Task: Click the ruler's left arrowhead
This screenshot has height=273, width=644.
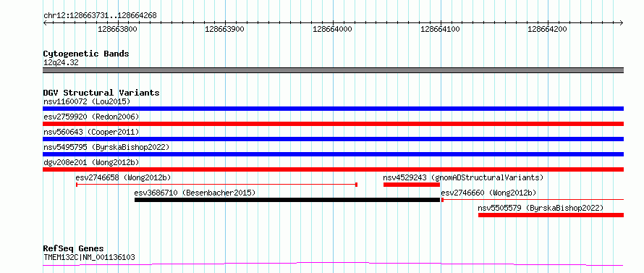Action: tap(45, 22)
